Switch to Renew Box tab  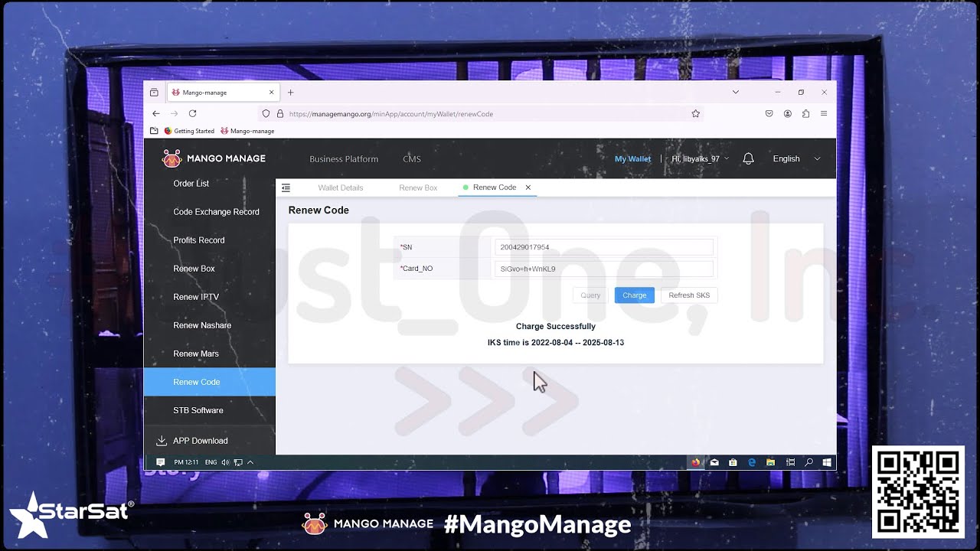pyautogui.click(x=418, y=187)
